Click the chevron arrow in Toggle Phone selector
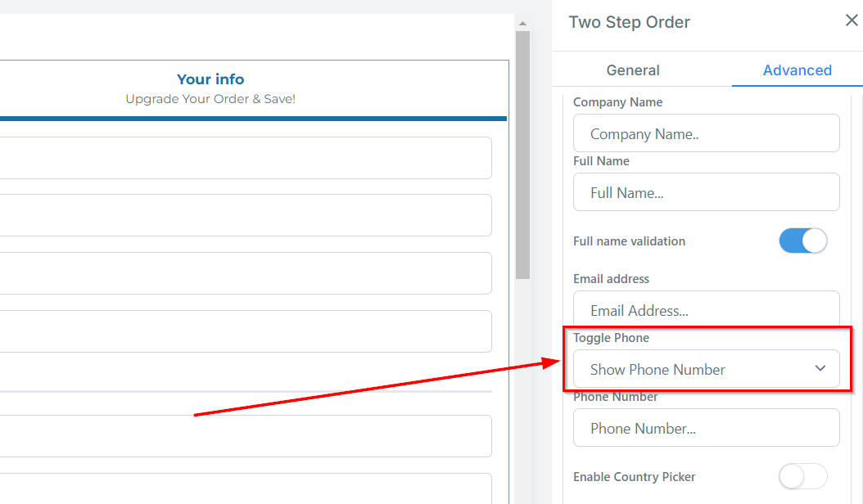Screen dimensions: 863x504 [x=820, y=369]
